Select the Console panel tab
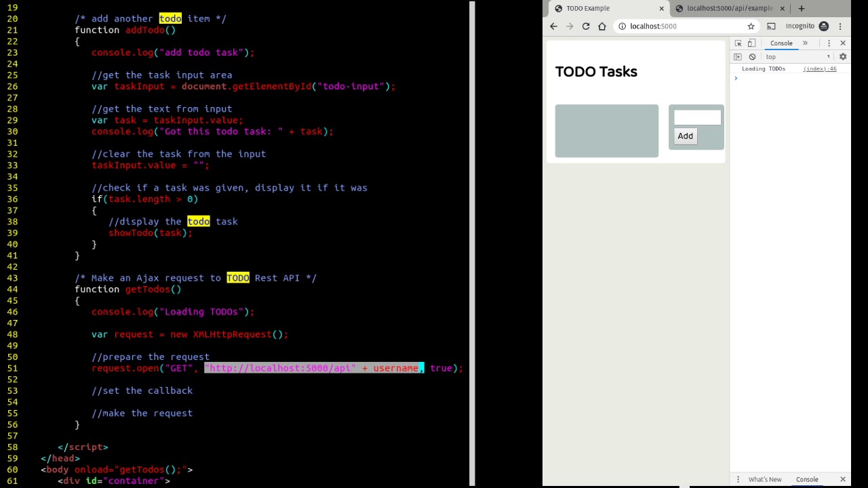This screenshot has height=488, width=868. pyautogui.click(x=781, y=43)
